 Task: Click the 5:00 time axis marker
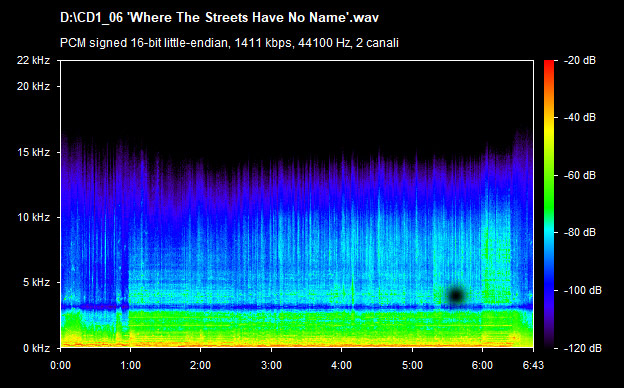412,365
